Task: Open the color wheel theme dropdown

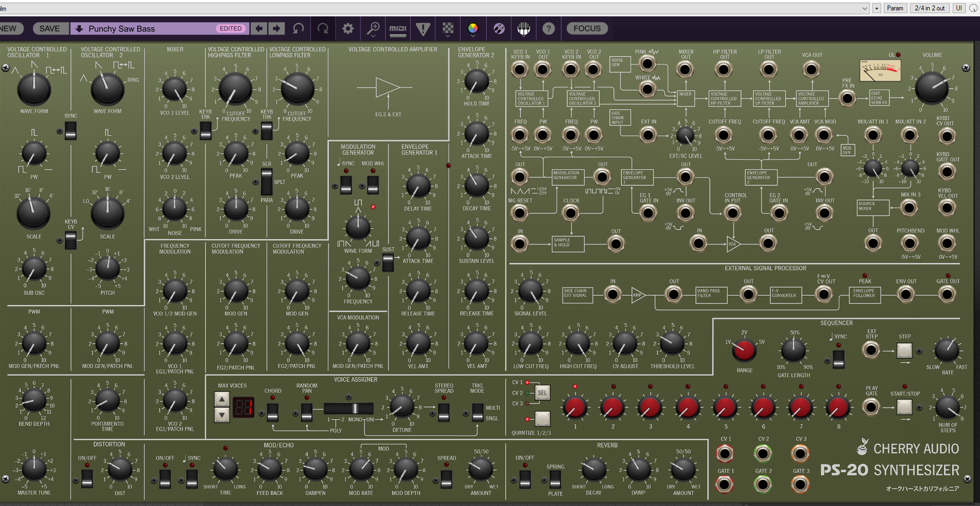Action: (x=473, y=29)
